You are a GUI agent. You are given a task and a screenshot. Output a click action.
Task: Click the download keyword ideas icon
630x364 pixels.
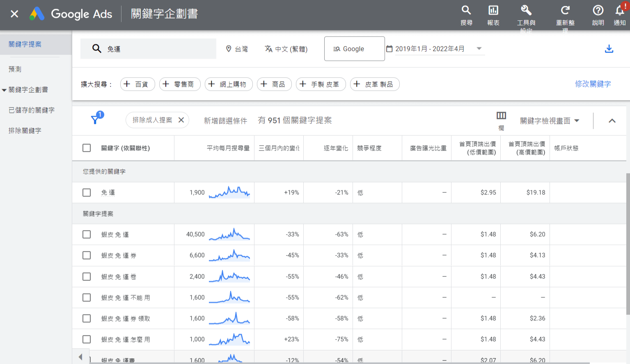pos(609,49)
